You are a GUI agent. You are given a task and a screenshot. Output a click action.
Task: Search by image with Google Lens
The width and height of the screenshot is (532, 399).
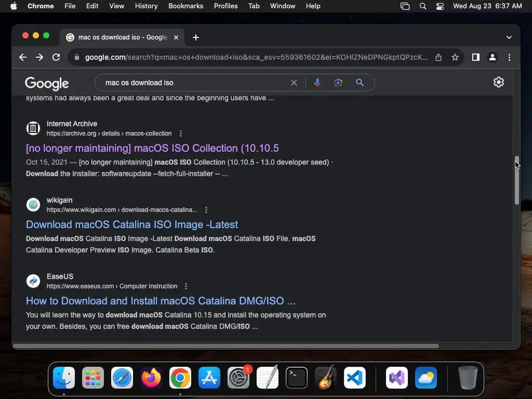pyautogui.click(x=338, y=83)
